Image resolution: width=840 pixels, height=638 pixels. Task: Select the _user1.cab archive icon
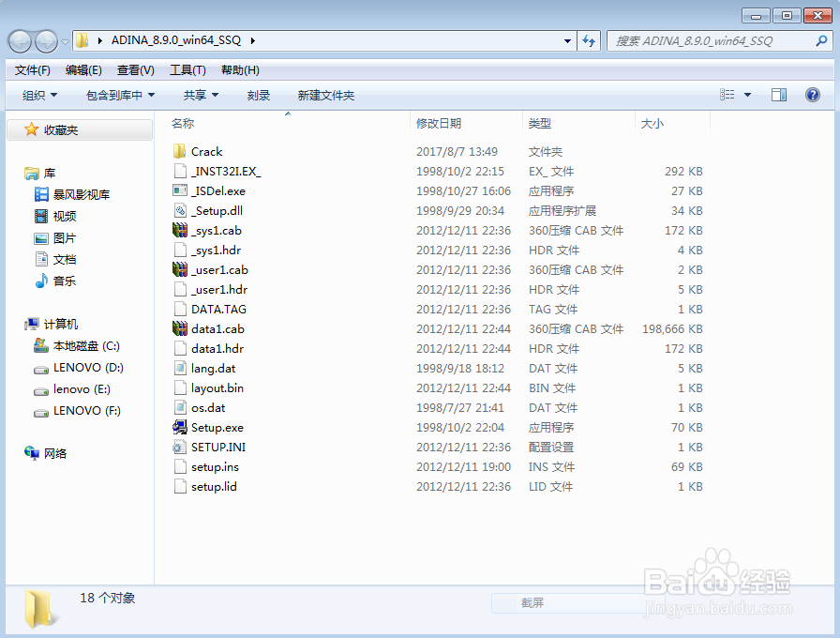179,269
